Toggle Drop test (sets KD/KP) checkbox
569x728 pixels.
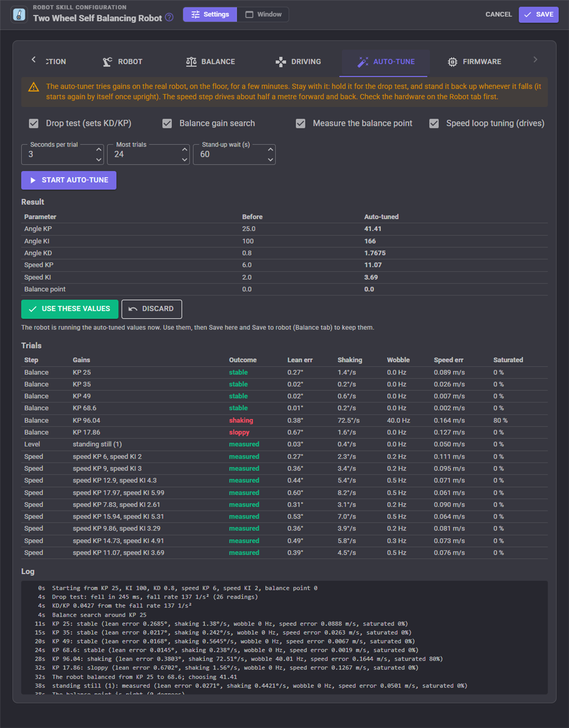coord(34,123)
